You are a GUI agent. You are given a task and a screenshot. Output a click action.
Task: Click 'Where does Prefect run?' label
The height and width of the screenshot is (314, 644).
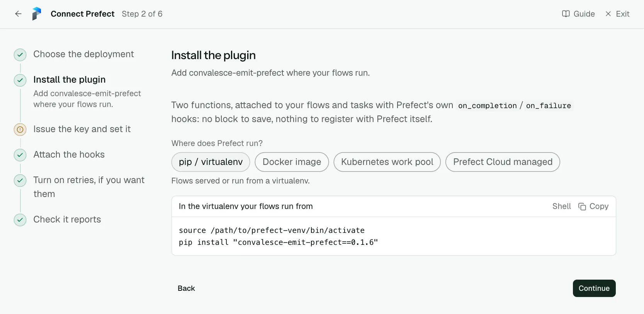pos(217,143)
